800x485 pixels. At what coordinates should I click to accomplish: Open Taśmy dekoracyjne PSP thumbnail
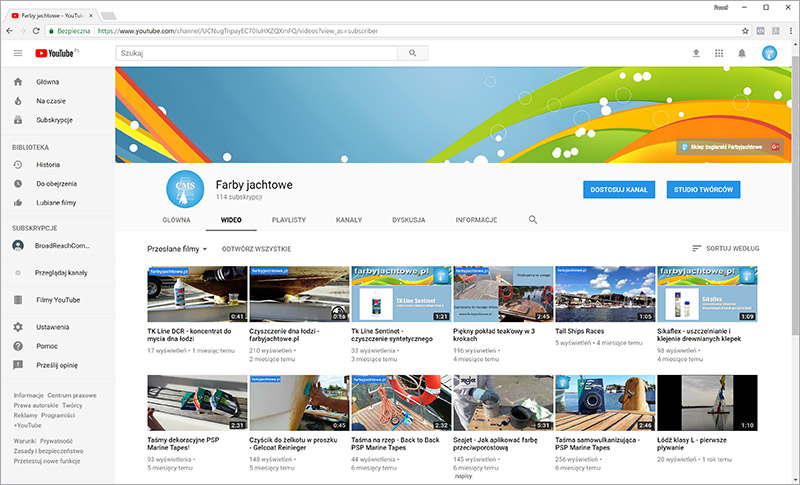197,403
